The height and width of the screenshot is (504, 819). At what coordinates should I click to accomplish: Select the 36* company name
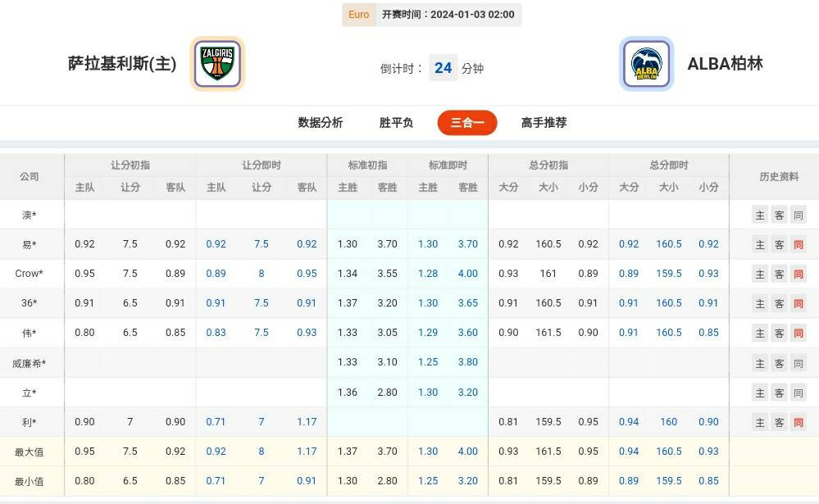pos(30,303)
